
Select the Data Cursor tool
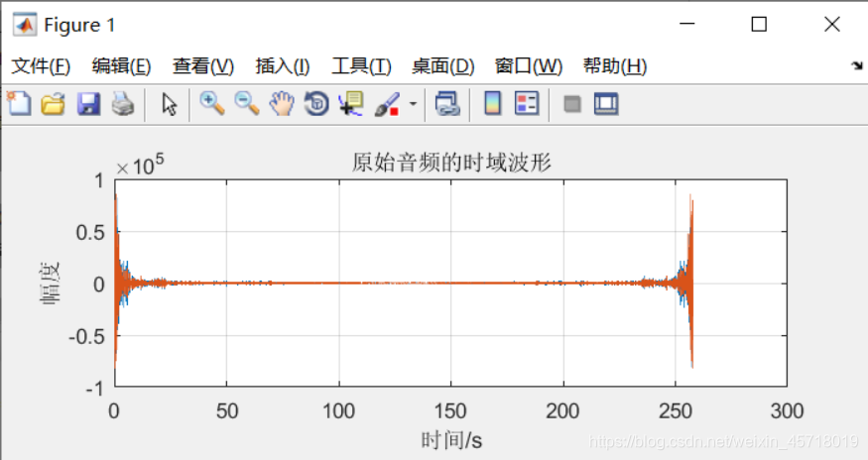coord(351,103)
